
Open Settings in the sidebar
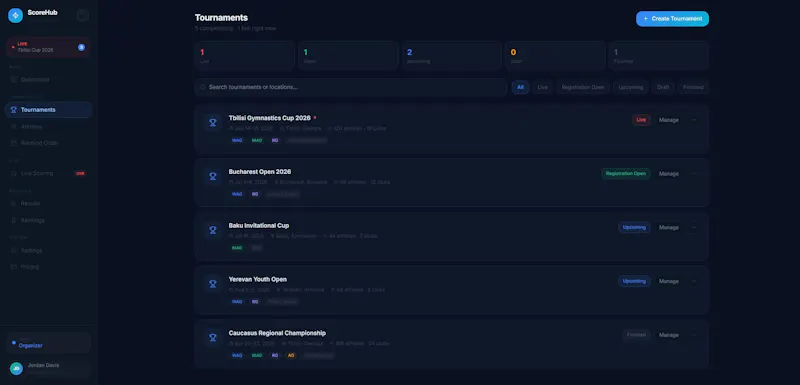coord(48,250)
